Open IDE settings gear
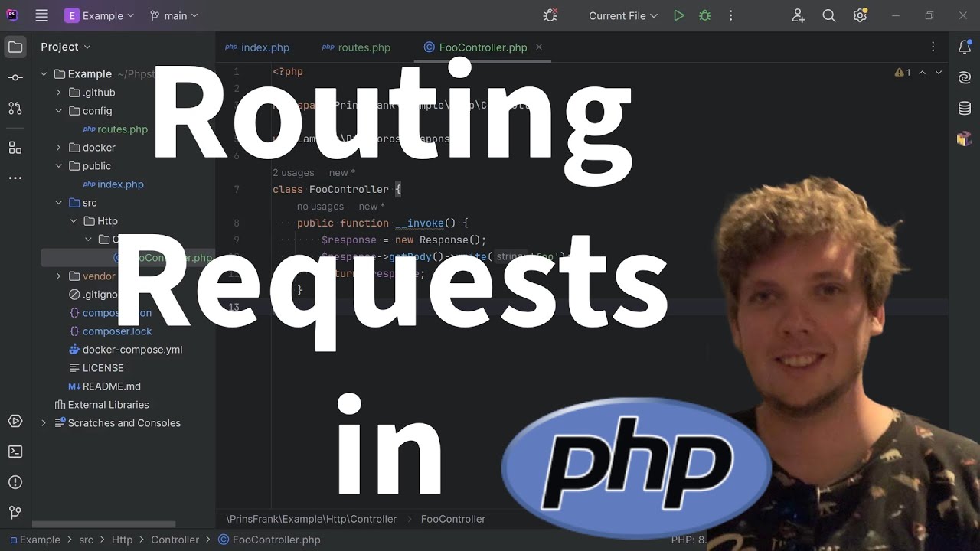The image size is (980, 551). click(x=861, y=15)
